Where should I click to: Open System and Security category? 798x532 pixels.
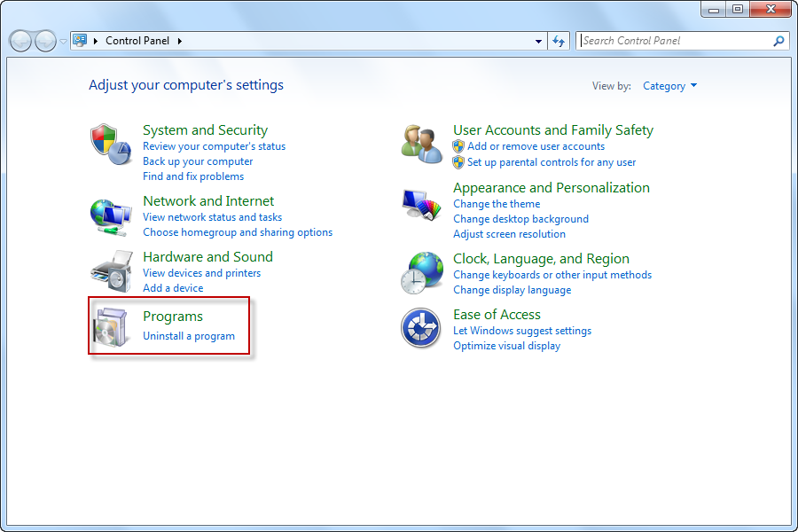pos(205,129)
